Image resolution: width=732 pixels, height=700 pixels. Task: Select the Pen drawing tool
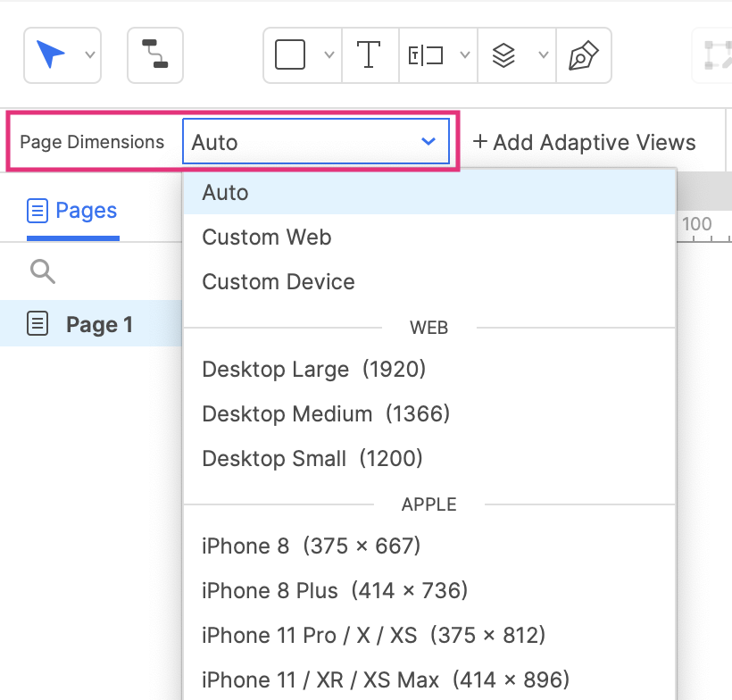tap(583, 55)
